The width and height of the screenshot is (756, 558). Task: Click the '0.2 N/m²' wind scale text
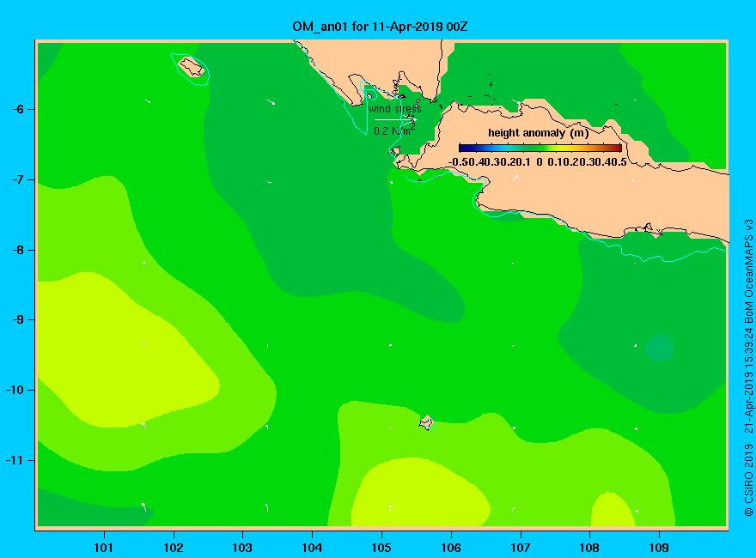pos(394,130)
